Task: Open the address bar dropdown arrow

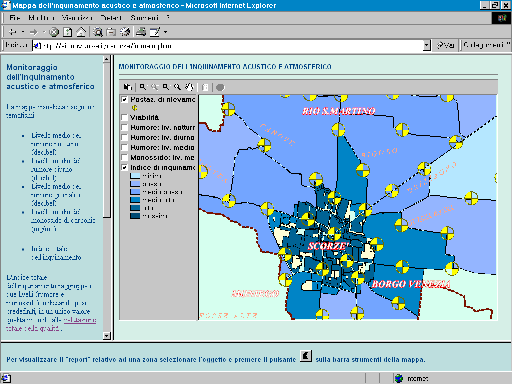Action: pyautogui.click(x=427, y=45)
